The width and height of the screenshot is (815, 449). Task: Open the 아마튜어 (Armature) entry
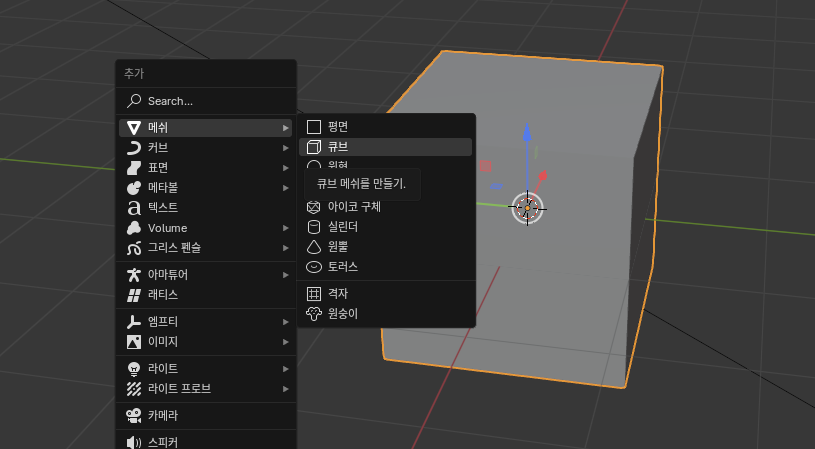[x=206, y=275]
